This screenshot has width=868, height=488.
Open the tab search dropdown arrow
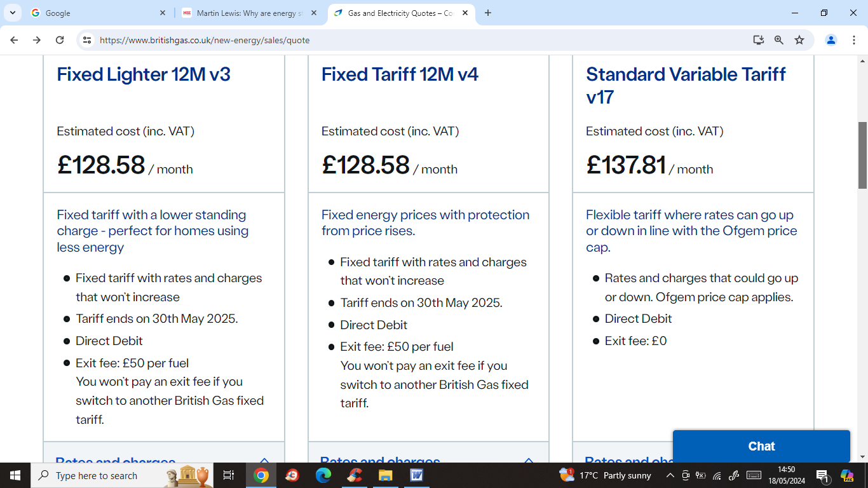point(12,13)
